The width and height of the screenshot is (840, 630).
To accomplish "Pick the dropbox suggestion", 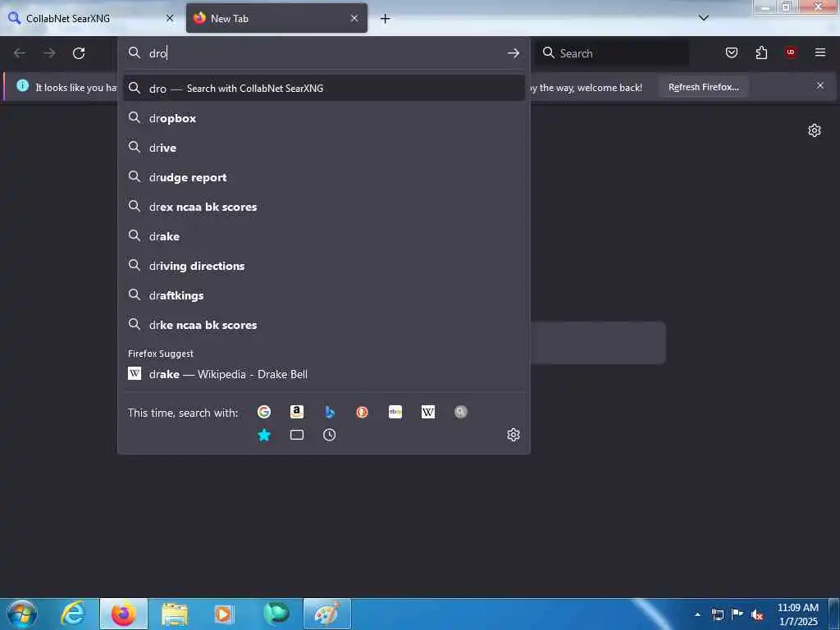I will [323, 118].
